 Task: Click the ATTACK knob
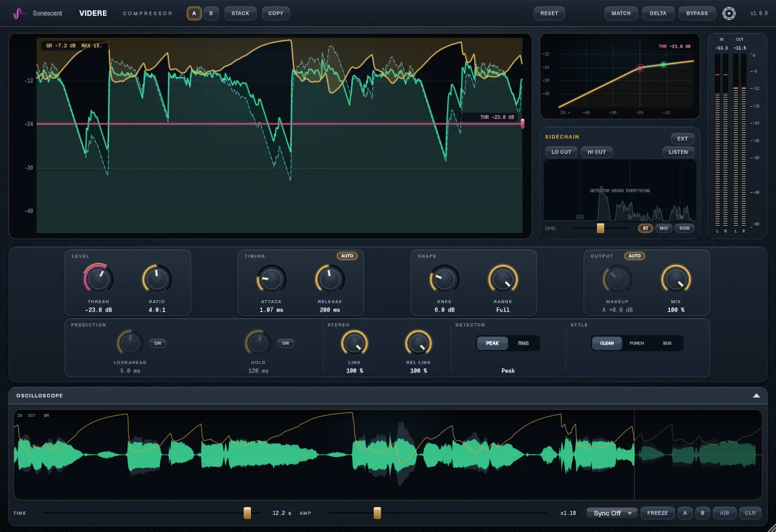tap(271, 279)
